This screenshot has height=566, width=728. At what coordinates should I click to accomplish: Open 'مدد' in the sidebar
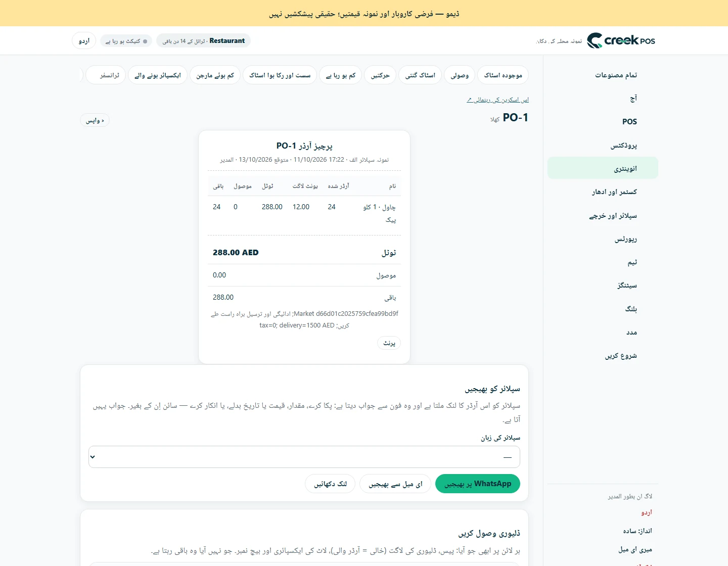click(x=603, y=332)
